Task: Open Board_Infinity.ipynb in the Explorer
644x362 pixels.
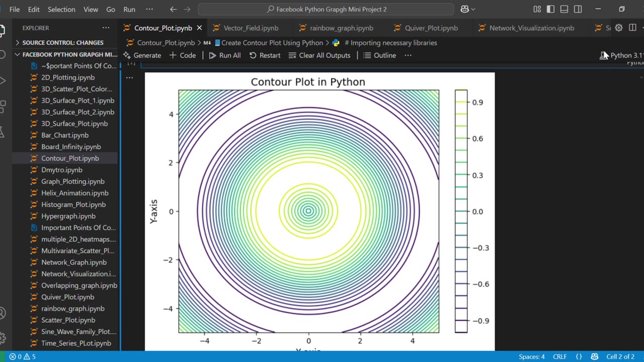Action: 71,147
